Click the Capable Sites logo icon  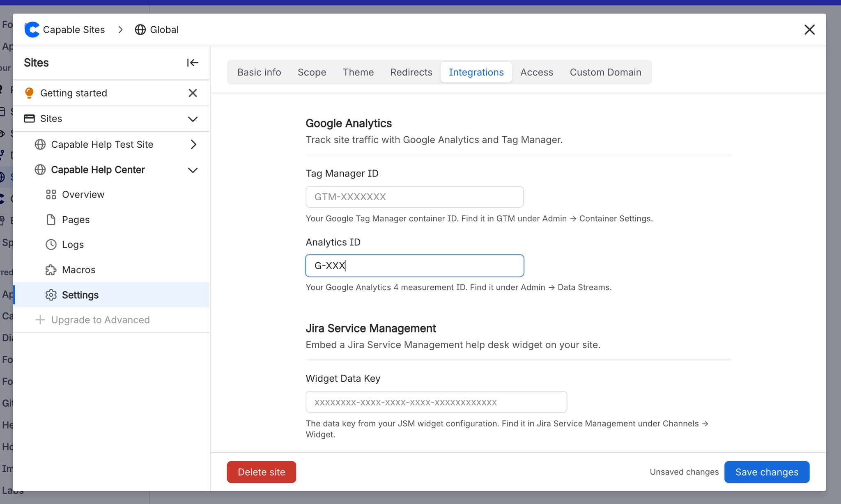pos(32,30)
